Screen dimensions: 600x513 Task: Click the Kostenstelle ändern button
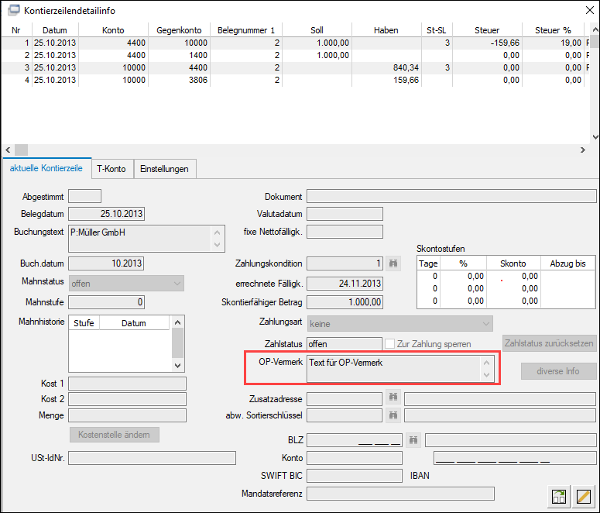pos(114,435)
